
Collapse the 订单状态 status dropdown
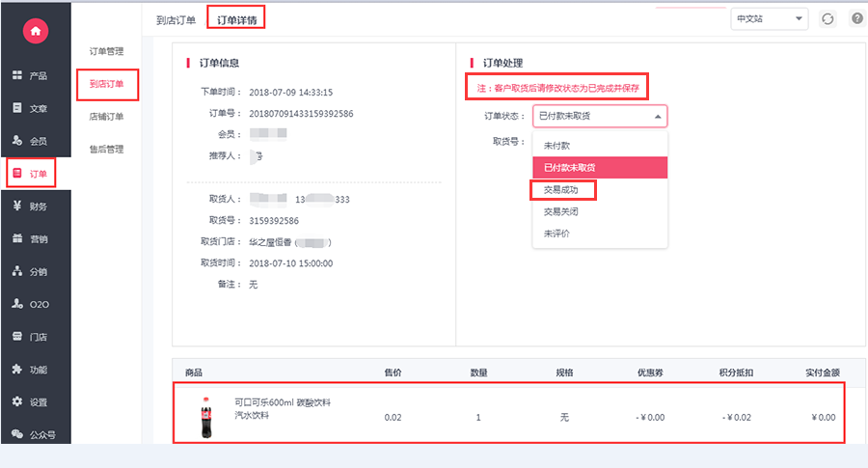600,117
